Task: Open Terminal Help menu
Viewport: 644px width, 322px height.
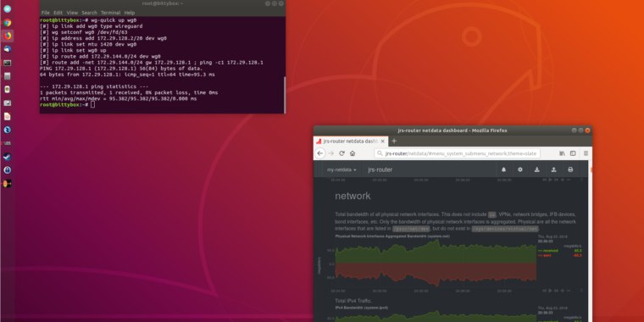Action: [x=130, y=13]
